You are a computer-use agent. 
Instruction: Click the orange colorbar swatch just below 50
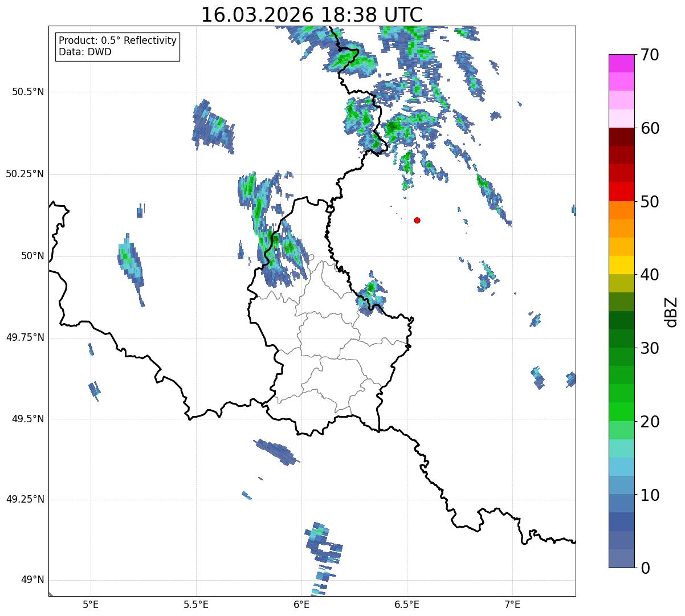click(621, 210)
